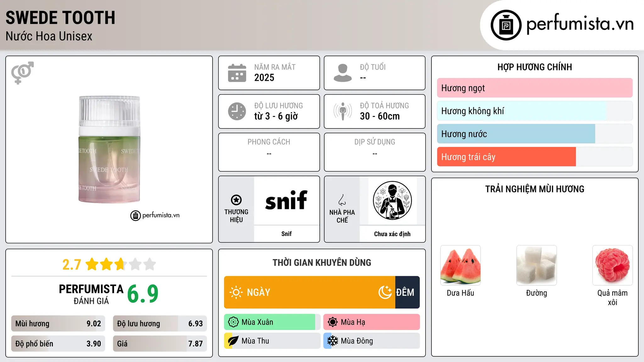Click the perfumer illustration icon
Screen dimensions: 644x362
pos(392,200)
